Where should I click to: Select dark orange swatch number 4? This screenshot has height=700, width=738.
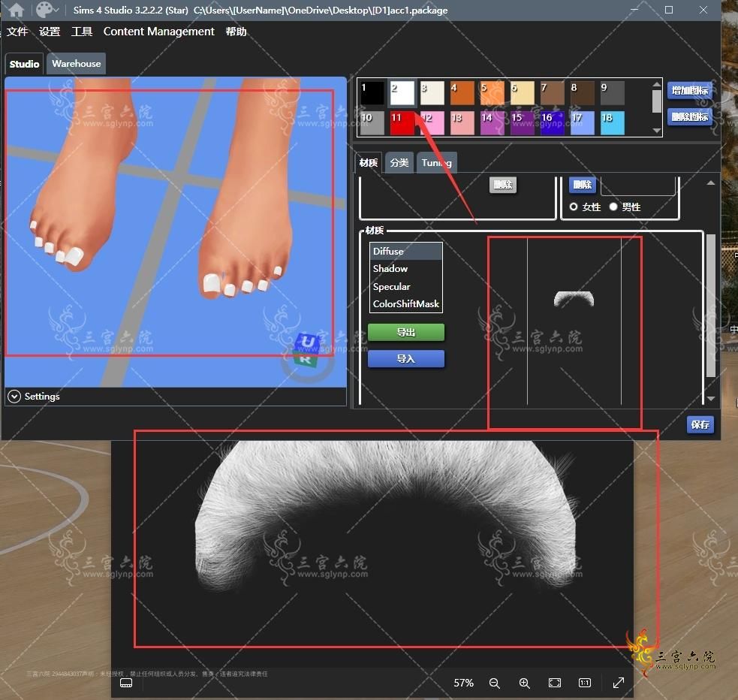462,92
